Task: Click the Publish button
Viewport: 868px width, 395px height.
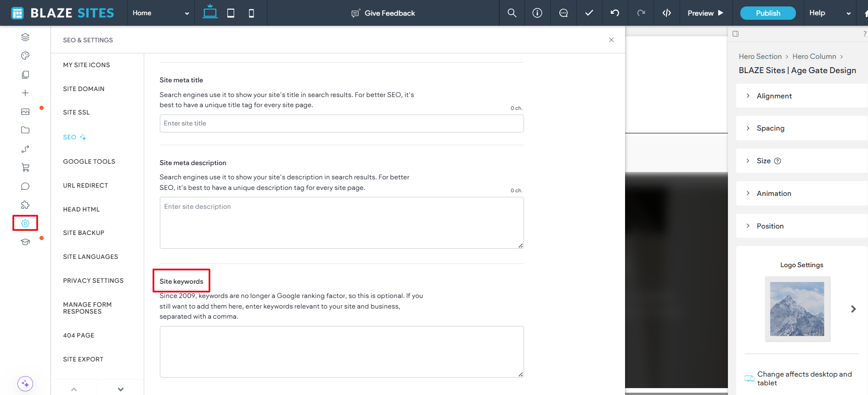Action: pyautogui.click(x=768, y=13)
